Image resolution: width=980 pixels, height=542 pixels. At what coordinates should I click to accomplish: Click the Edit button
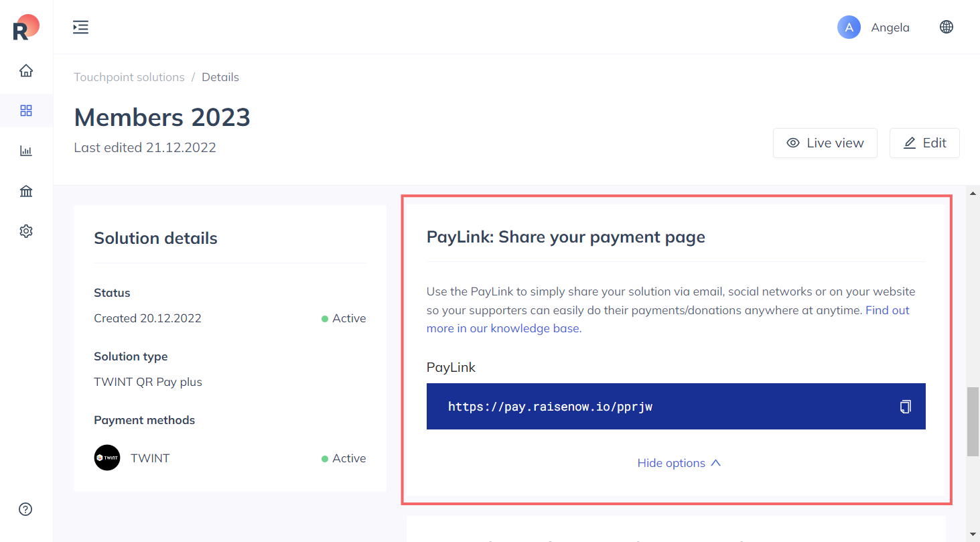pos(924,143)
